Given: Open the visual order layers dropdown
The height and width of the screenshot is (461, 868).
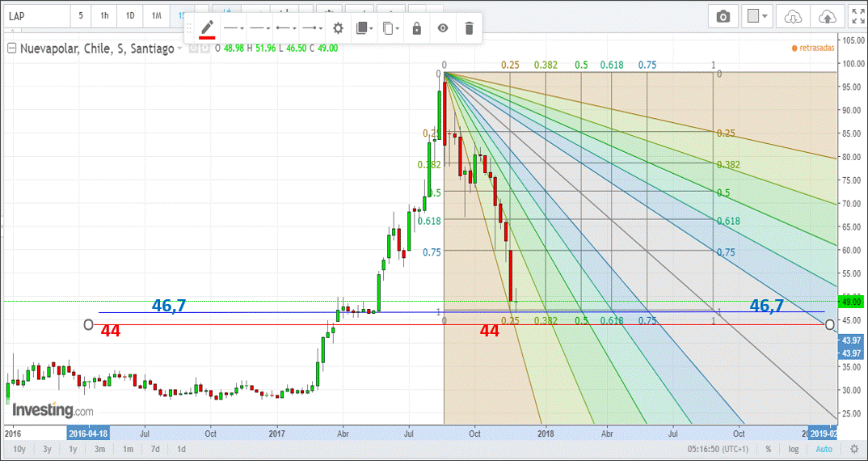Looking at the screenshot, I should click(364, 28).
